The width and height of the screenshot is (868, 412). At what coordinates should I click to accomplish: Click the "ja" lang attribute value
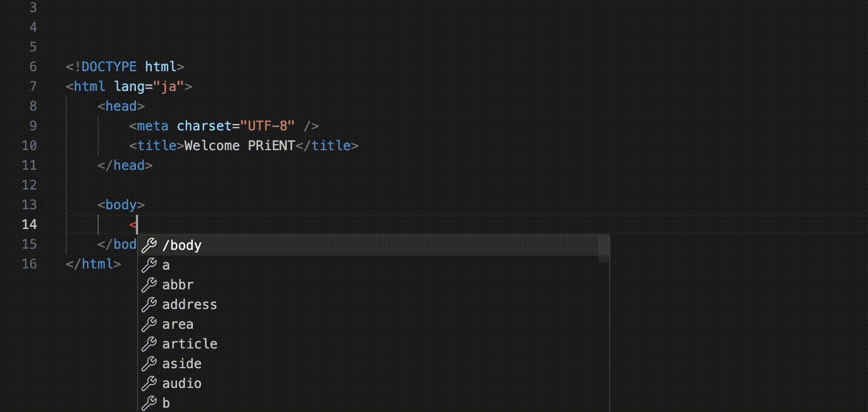coord(168,87)
